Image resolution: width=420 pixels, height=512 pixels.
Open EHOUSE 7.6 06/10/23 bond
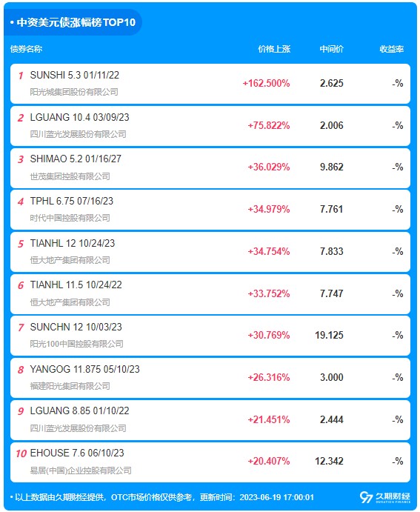[x=210, y=462]
